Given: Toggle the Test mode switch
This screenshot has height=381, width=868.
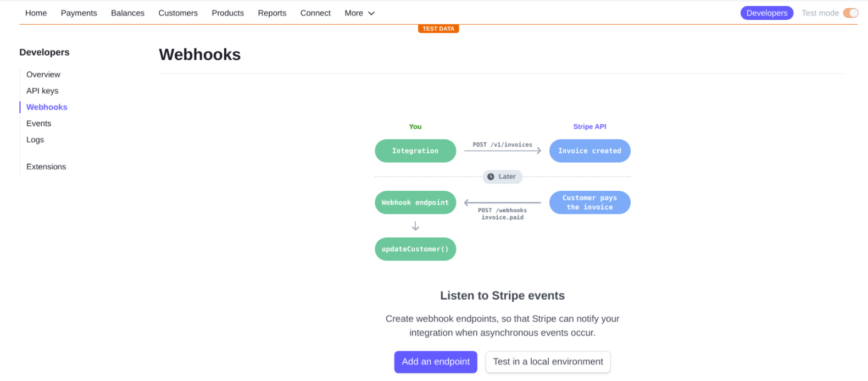Looking at the screenshot, I should click(850, 13).
